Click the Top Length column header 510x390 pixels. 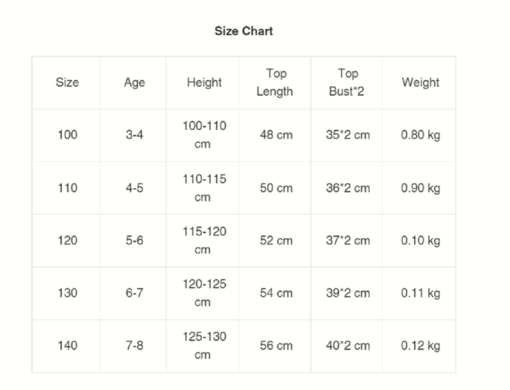point(275,82)
